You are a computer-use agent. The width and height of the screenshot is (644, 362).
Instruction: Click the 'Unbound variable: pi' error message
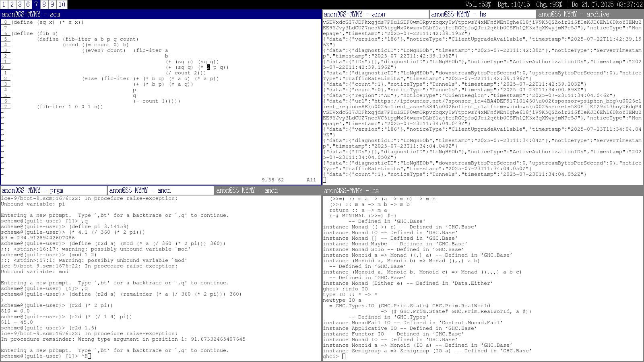(x=33, y=204)
